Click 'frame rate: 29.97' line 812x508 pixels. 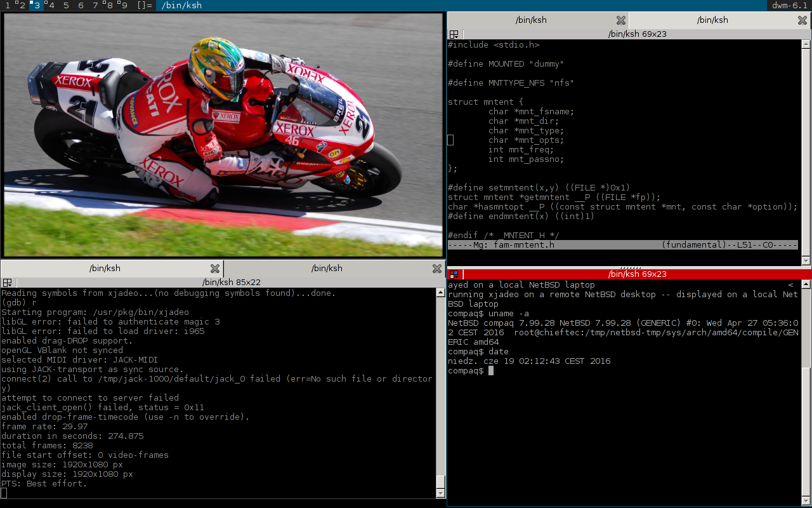click(44, 426)
